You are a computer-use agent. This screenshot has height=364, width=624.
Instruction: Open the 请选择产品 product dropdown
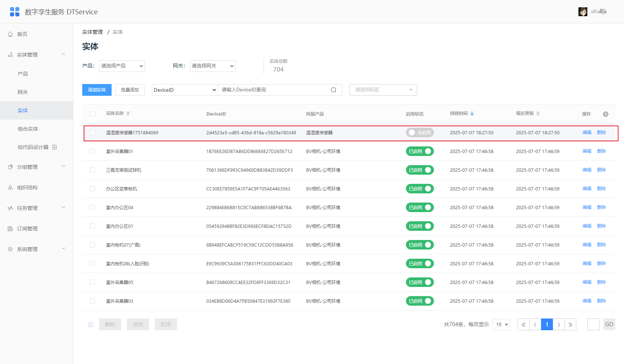click(122, 66)
